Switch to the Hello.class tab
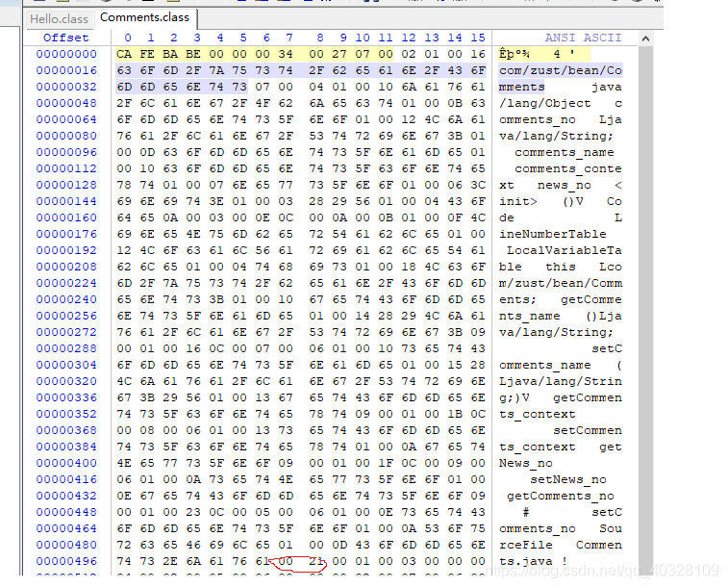This screenshot has width=728, height=588. click(59, 19)
